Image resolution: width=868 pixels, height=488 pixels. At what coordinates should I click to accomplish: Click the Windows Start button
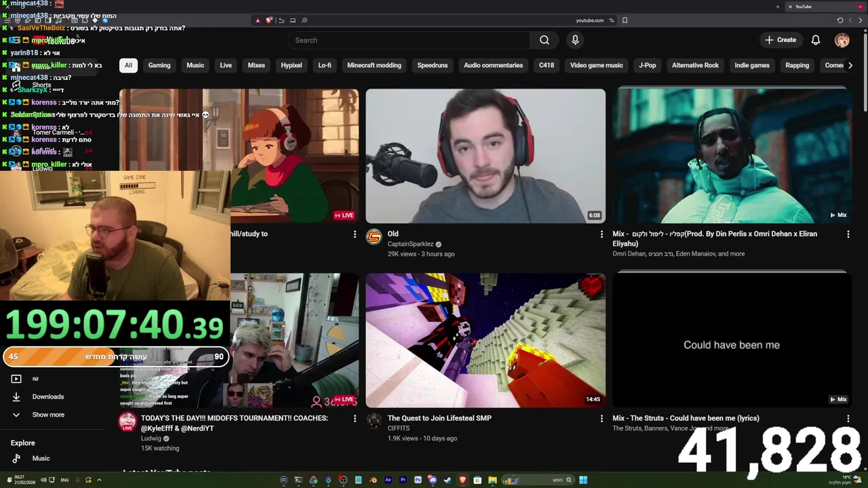[x=583, y=480]
